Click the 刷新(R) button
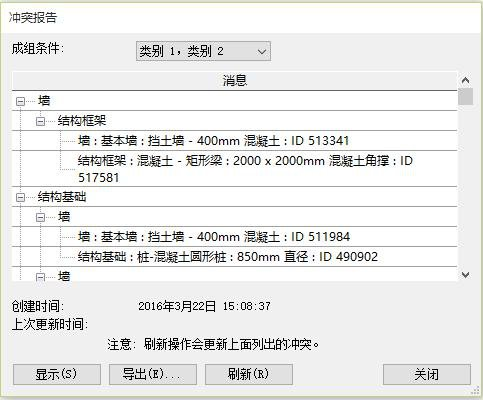The width and height of the screenshot is (483, 400). coord(249,374)
